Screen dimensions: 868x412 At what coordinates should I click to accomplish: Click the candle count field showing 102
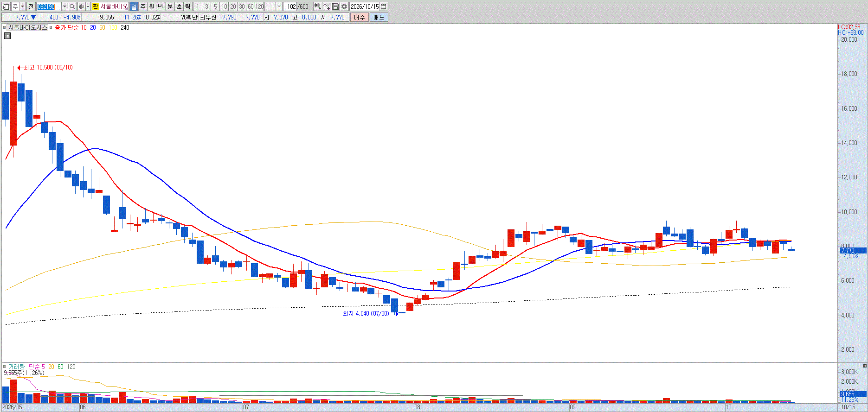290,6
